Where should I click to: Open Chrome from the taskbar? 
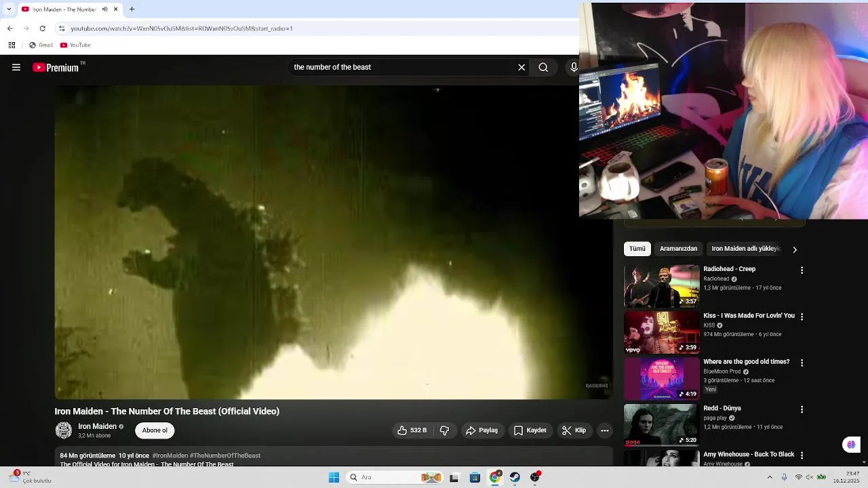tap(495, 477)
